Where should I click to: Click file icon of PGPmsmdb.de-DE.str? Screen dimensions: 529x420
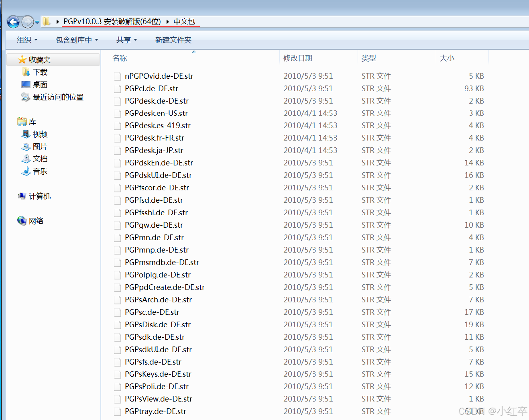(x=117, y=263)
